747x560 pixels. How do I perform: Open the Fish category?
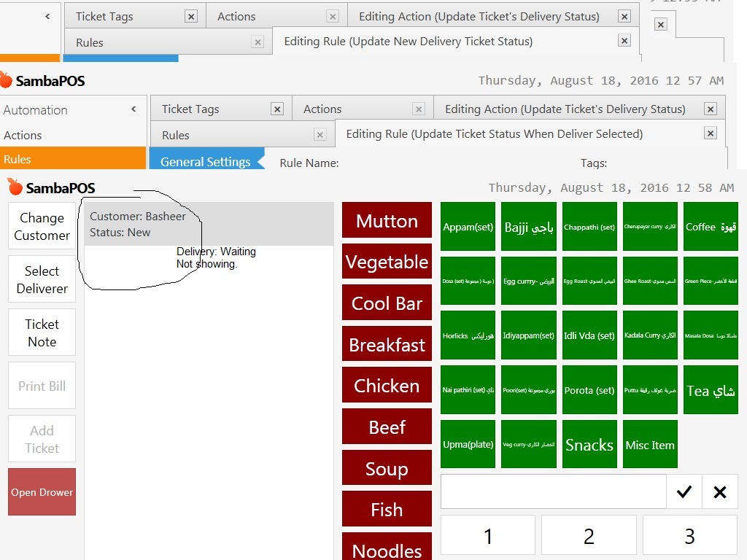coord(387,509)
